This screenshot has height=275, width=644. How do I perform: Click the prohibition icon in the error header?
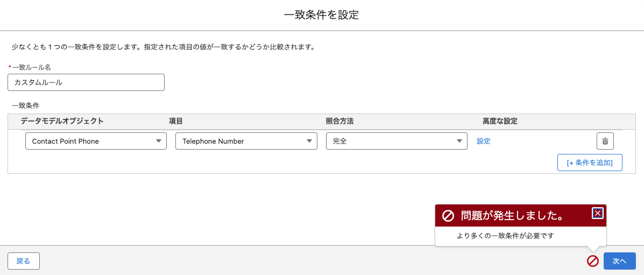pyautogui.click(x=448, y=215)
